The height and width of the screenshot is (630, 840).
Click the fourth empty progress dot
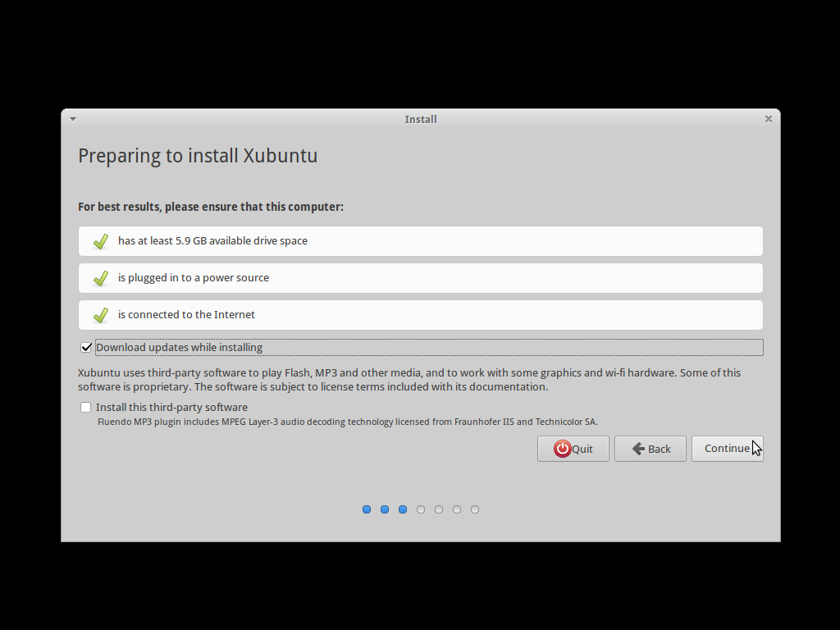tap(421, 509)
